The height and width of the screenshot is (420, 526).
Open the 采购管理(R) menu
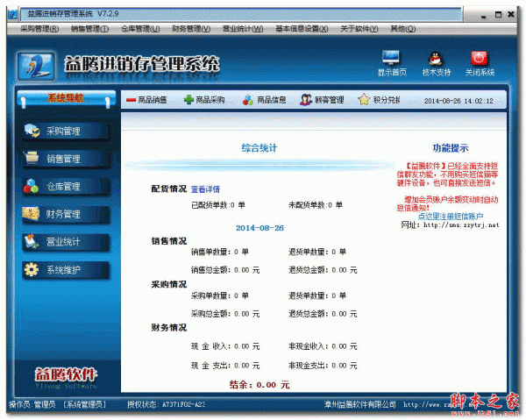click(x=39, y=29)
